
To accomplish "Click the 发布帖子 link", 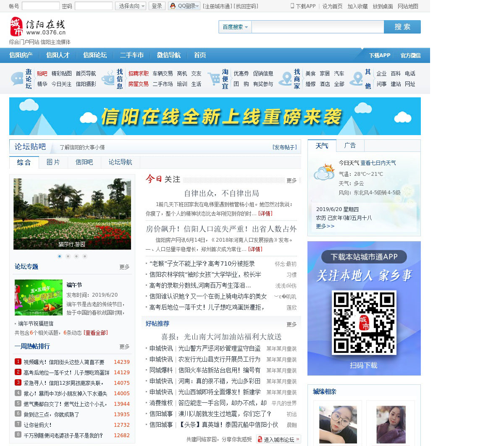I will tap(284, 147).
